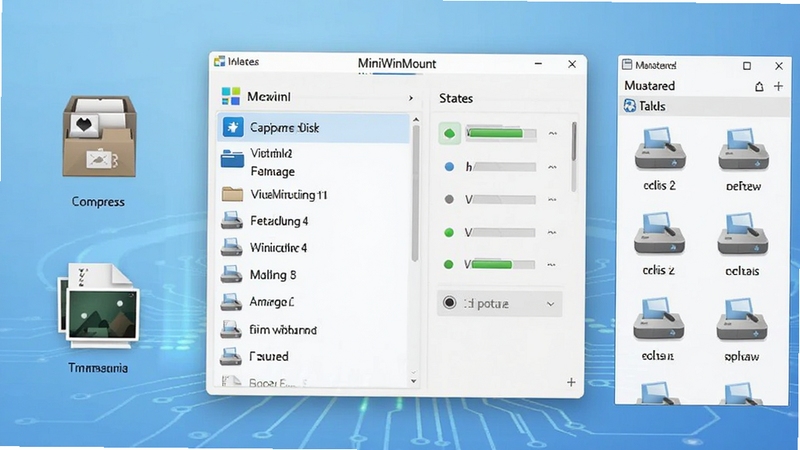Expand the chevron next to Mewinl header
This screenshot has width=800, height=450.
click(411, 97)
